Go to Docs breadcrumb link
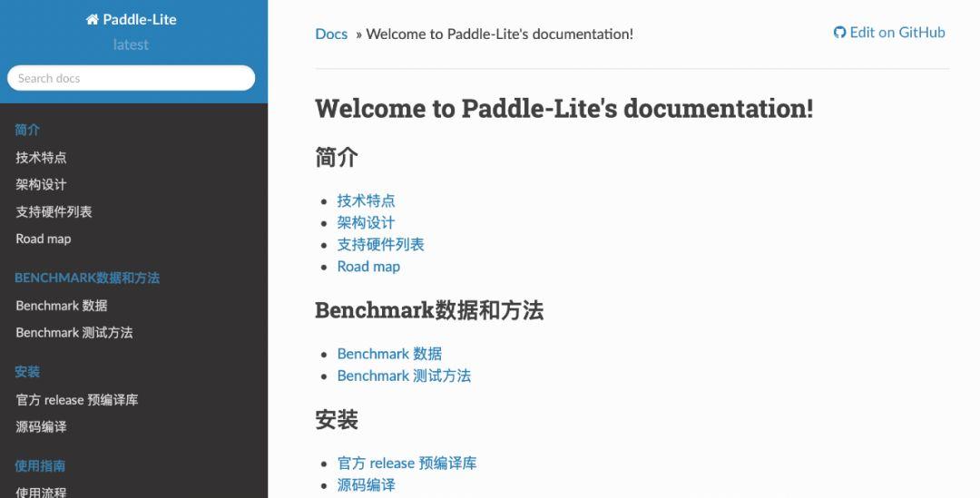The height and width of the screenshot is (498, 980). pos(331,34)
